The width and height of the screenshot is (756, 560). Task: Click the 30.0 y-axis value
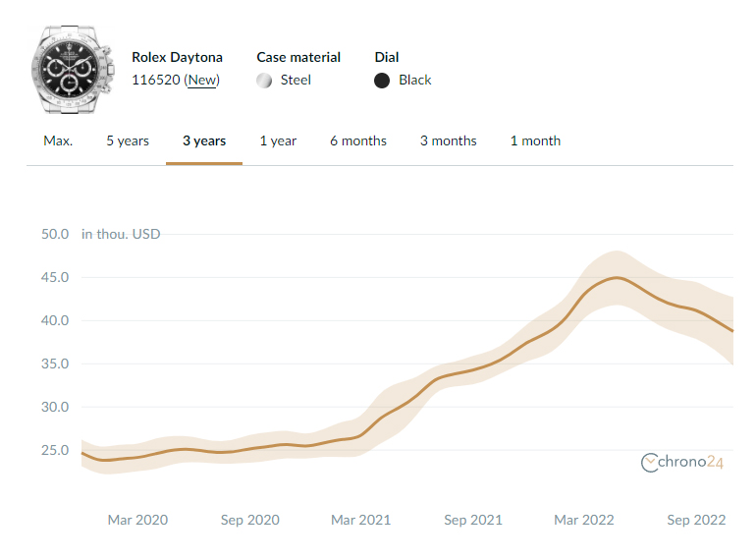(x=55, y=407)
